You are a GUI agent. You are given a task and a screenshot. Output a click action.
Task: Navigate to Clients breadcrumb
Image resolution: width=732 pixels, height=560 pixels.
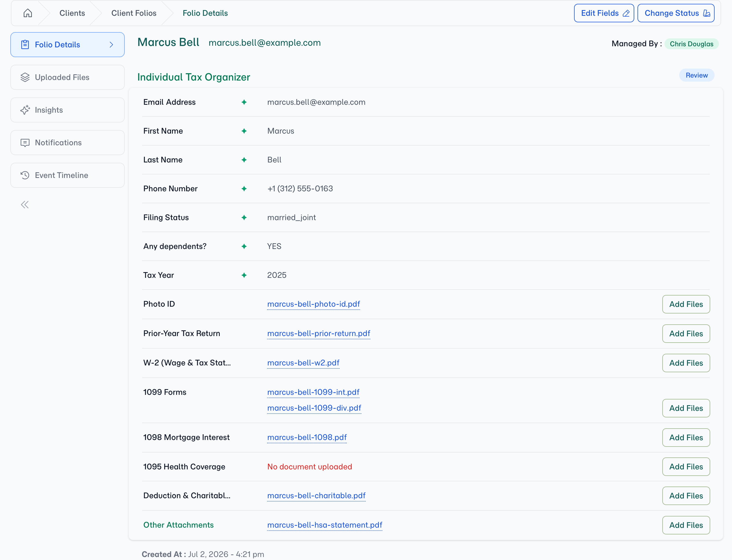pyautogui.click(x=72, y=13)
